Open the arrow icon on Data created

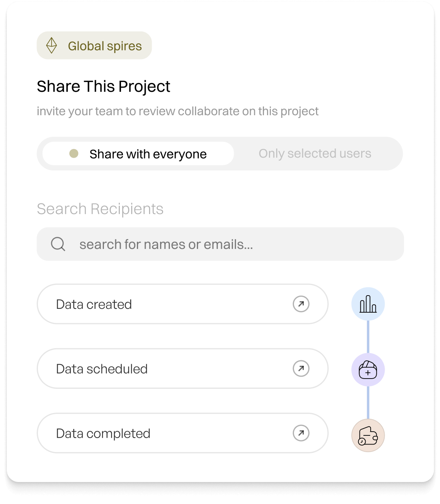301,304
